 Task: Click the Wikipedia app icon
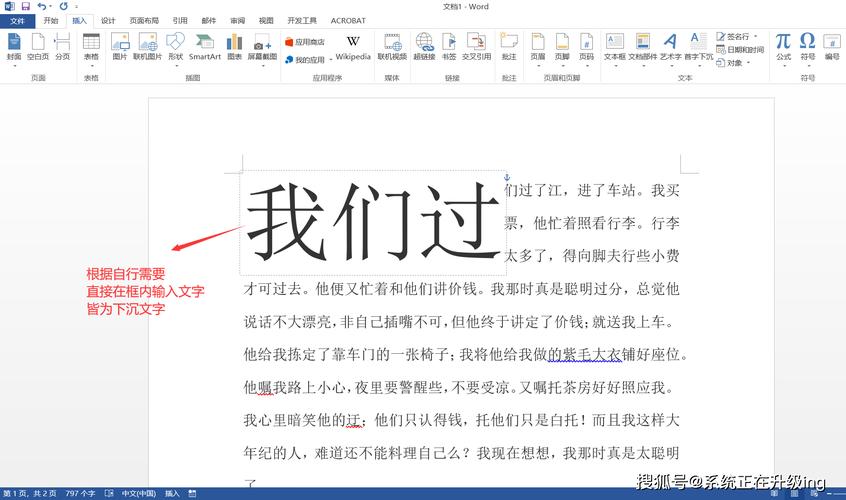tap(353, 47)
